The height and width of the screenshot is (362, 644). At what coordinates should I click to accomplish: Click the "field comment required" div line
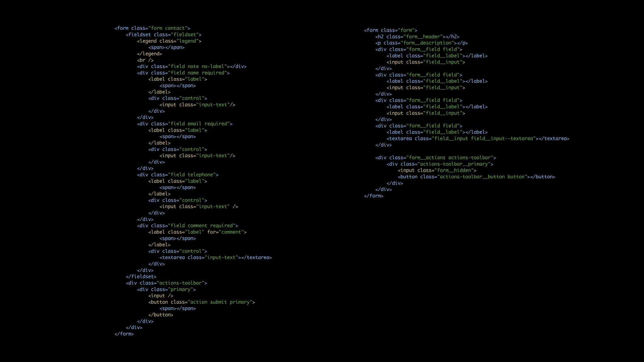tap(187, 226)
